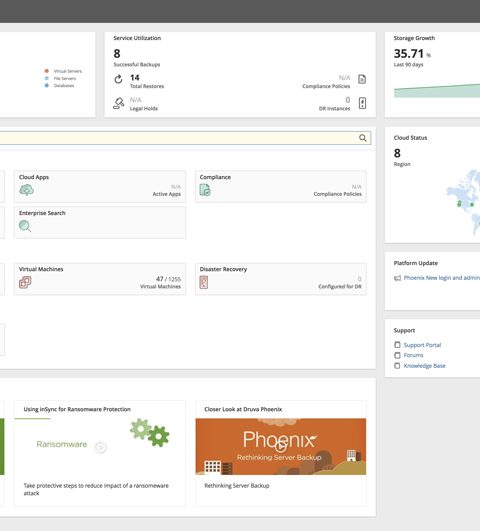
Task: Click the File Servers light blue legend dot
Action: (47, 78)
